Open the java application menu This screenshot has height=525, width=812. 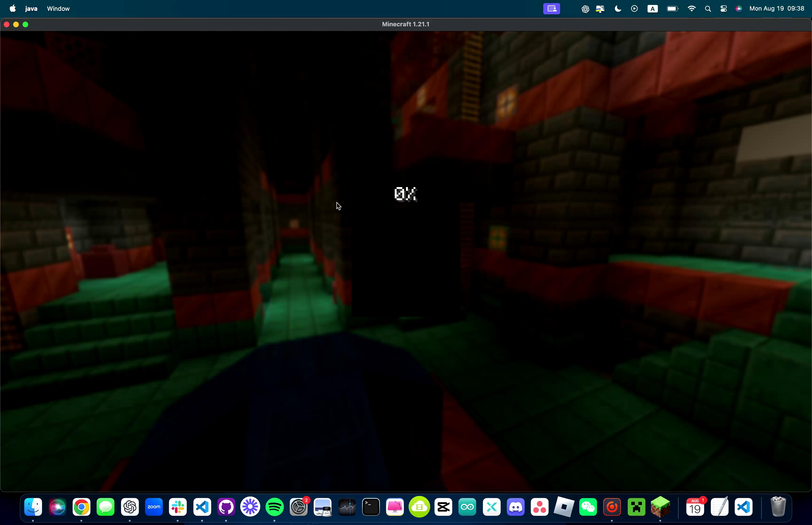click(31, 8)
